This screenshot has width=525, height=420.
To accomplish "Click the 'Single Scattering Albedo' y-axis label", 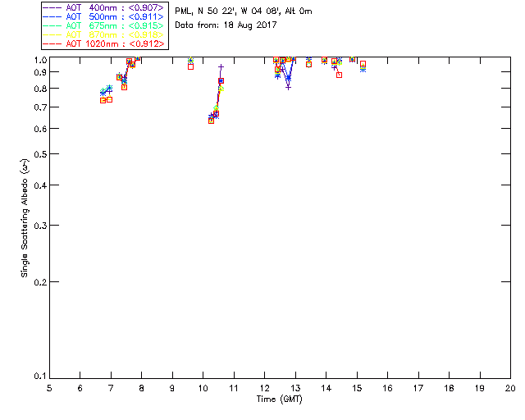I will point(25,218).
